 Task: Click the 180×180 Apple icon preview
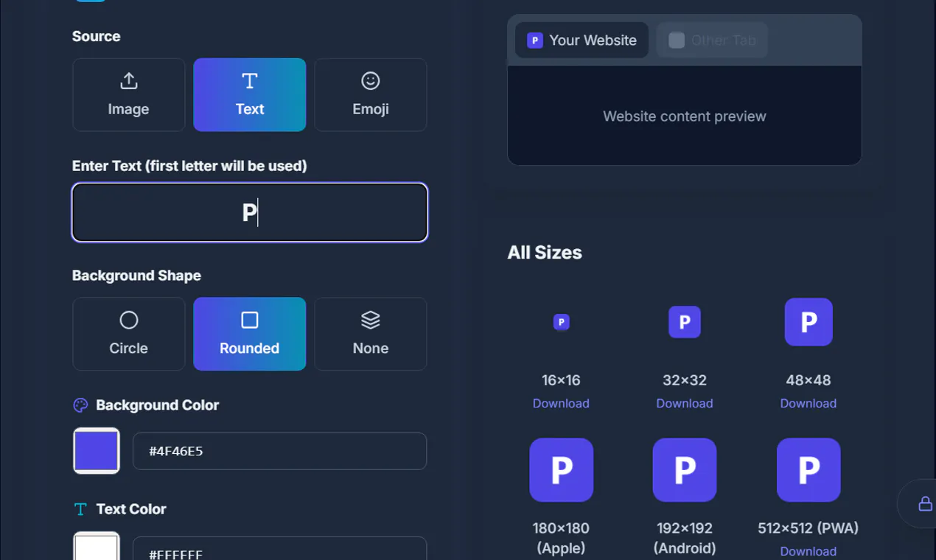point(561,470)
